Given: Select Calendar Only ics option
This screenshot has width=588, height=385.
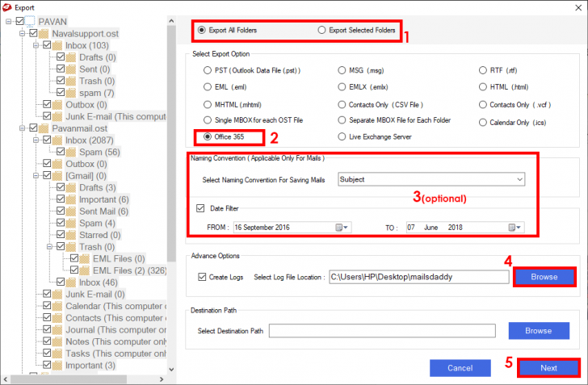Looking at the screenshot, I should 483,122.
